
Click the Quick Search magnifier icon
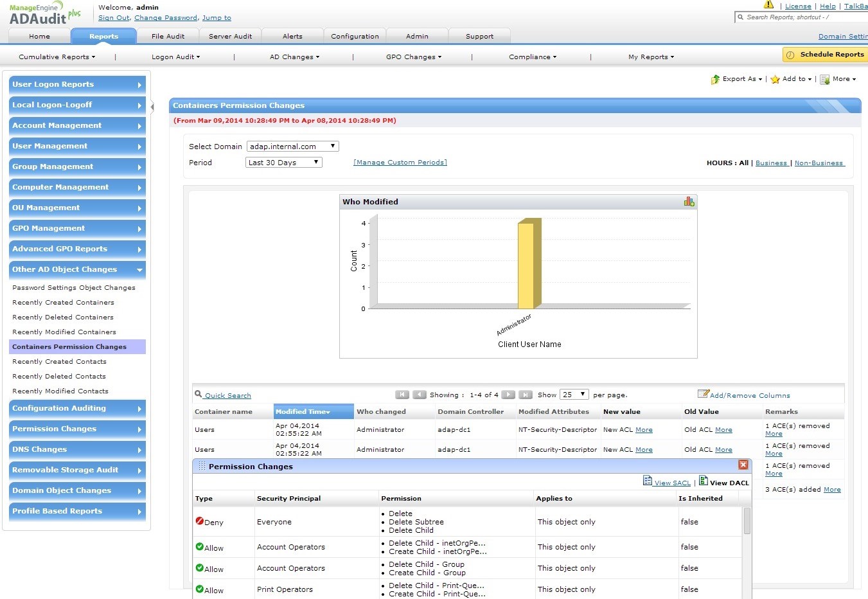click(x=198, y=395)
